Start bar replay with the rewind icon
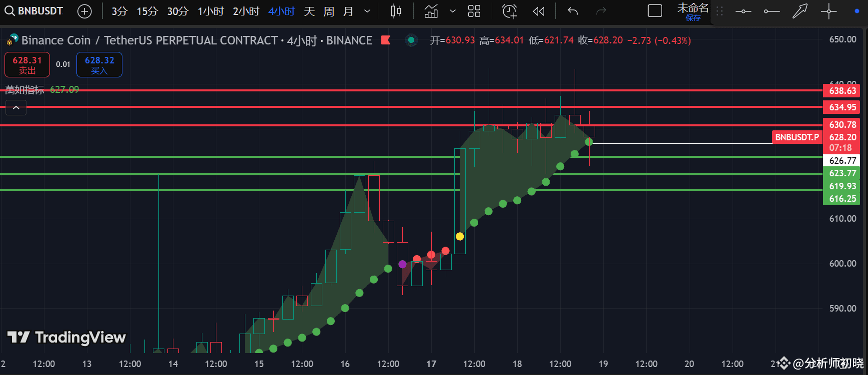The height and width of the screenshot is (375, 868). 539,11
